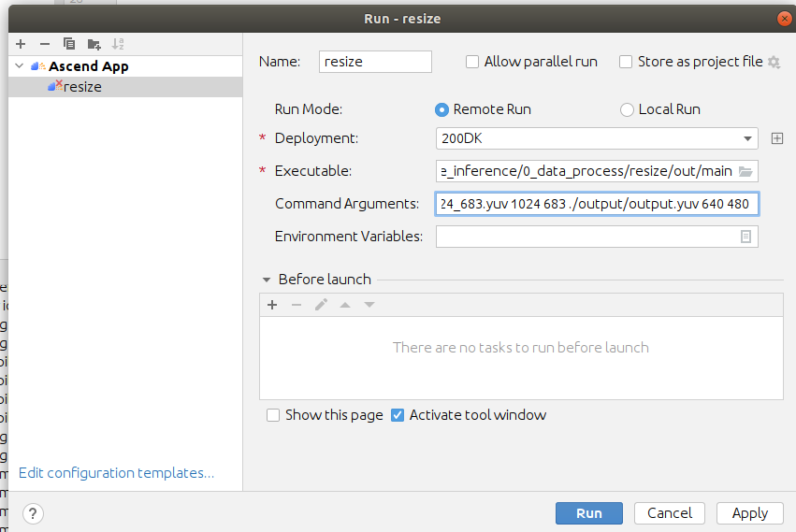Screen dimensions: 796x532
Task: Click the remove configuration minus icon
Action: click(x=44, y=44)
